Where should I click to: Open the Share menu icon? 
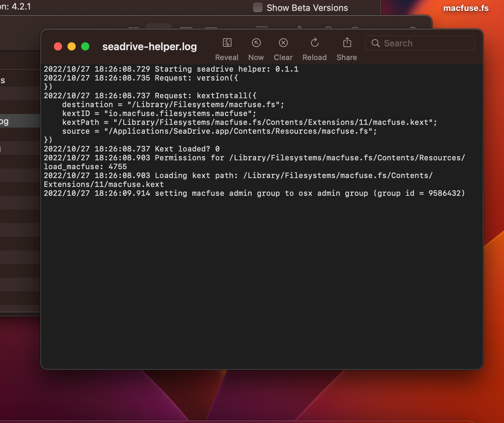[x=347, y=43]
